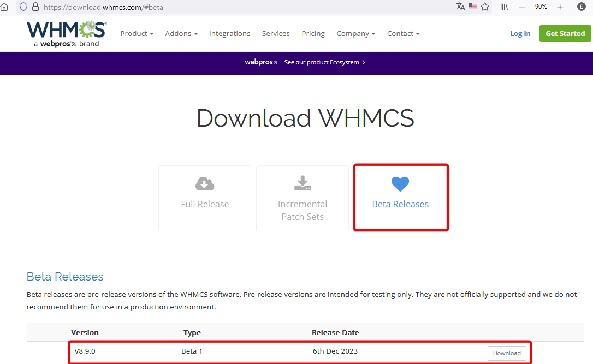Click the Download WHMCS heading

coord(305,118)
